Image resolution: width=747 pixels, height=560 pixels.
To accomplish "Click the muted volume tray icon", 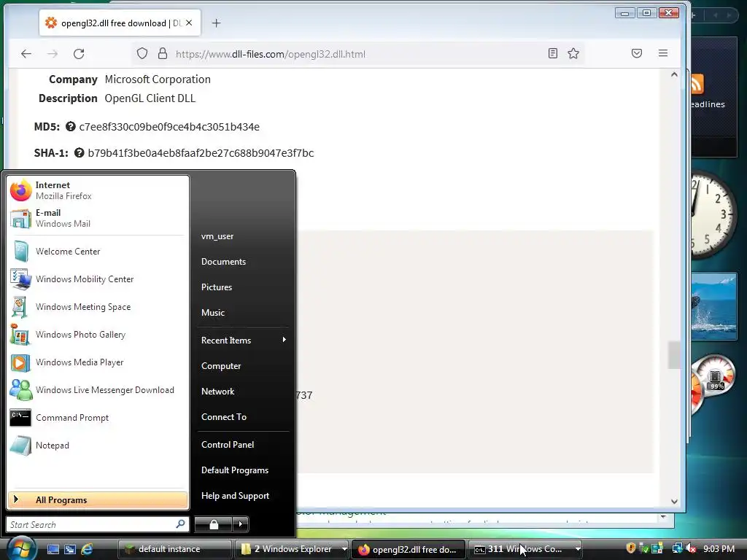I will tap(692, 548).
